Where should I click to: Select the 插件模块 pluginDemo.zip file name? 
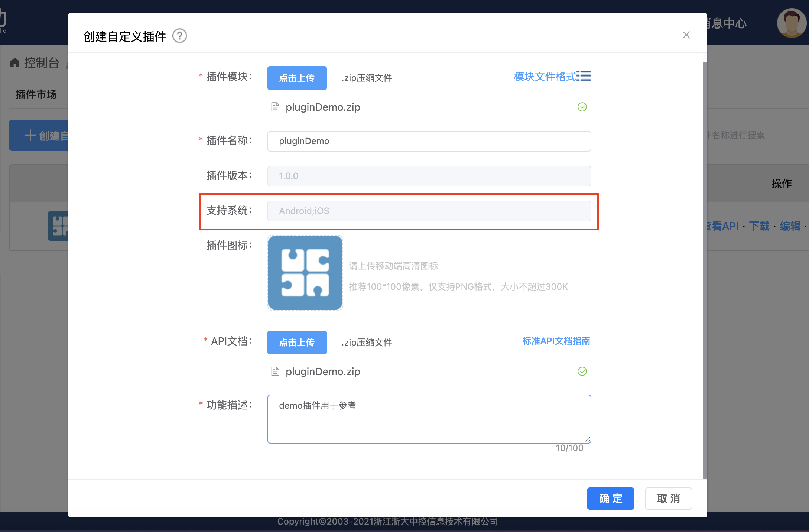323,107
